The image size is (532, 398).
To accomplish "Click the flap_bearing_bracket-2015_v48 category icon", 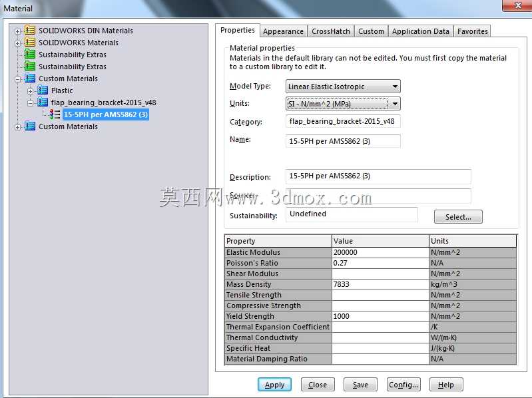I will pyautogui.click(x=43, y=102).
